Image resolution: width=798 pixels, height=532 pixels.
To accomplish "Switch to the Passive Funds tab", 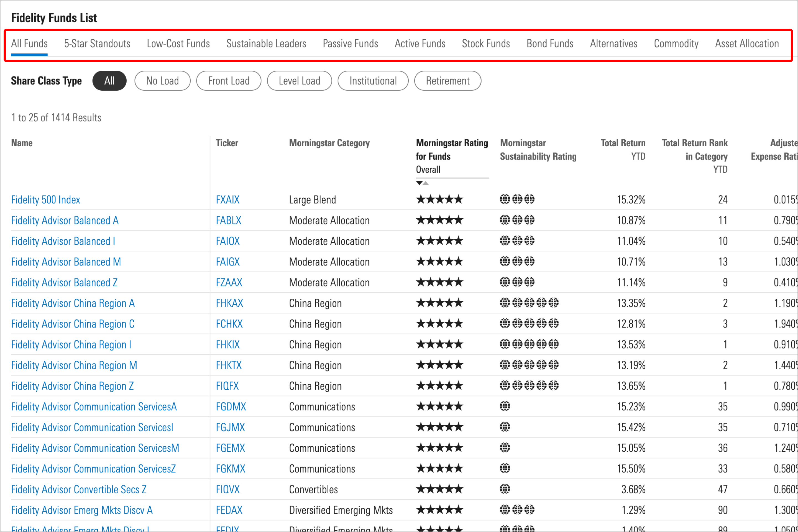I will pos(351,44).
